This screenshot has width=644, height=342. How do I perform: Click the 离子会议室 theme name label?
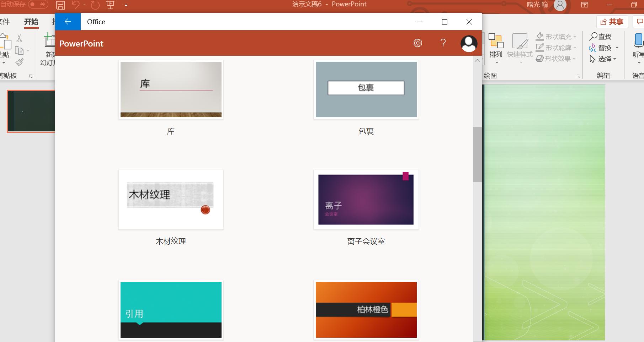click(x=366, y=241)
